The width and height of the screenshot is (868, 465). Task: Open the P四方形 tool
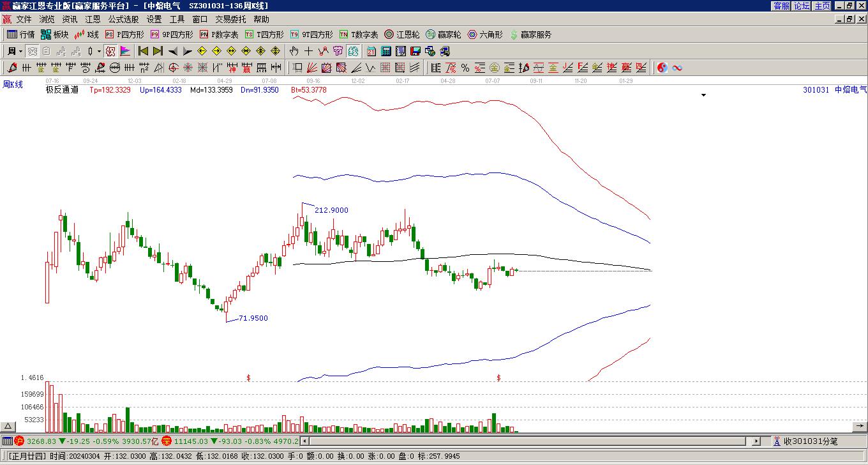124,34
